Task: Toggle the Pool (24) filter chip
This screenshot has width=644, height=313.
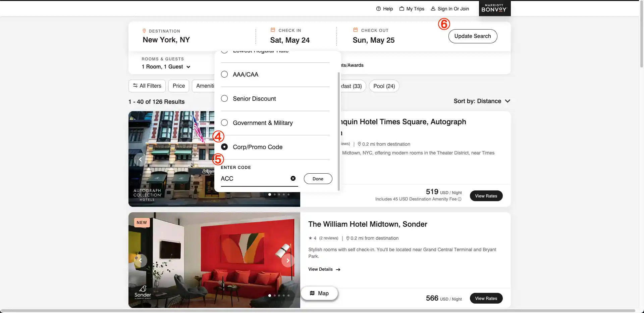Action: click(x=384, y=86)
